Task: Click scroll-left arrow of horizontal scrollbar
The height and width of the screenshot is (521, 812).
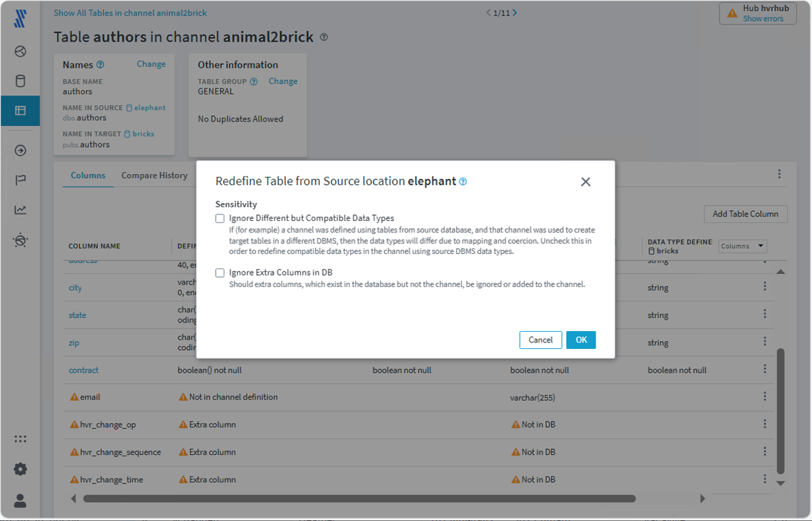Action: pos(73,499)
